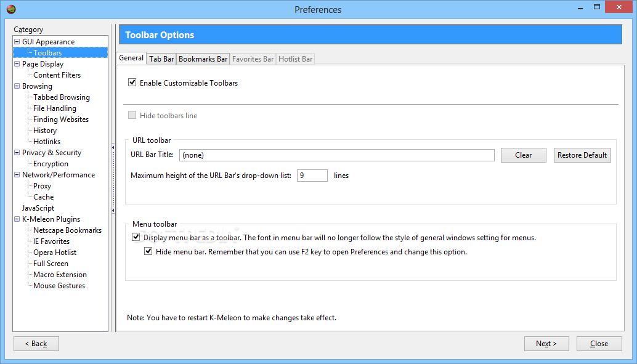
Task: Open Finding Websites settings
Action: 61,119
